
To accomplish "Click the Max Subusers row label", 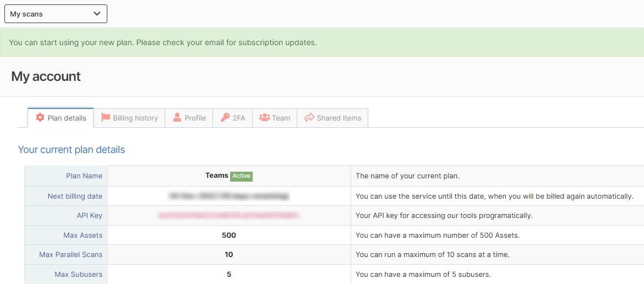I will coord(78,274).
